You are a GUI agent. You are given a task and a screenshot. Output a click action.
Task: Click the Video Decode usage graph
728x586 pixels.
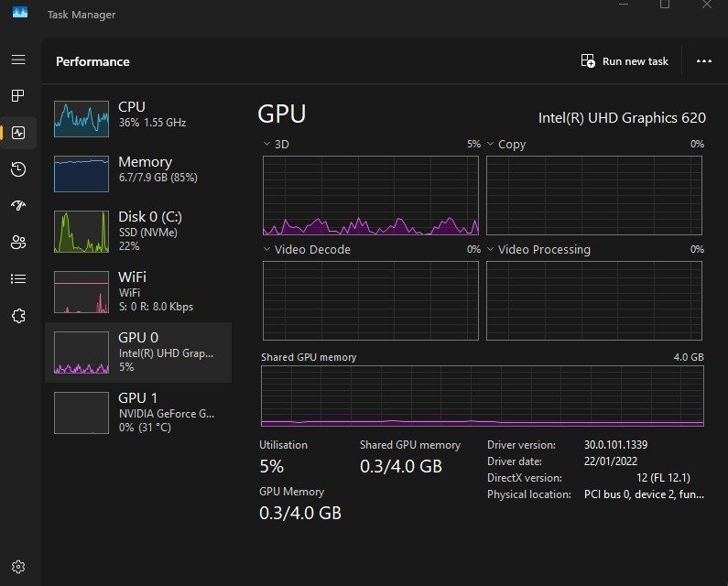click(371, 300)
